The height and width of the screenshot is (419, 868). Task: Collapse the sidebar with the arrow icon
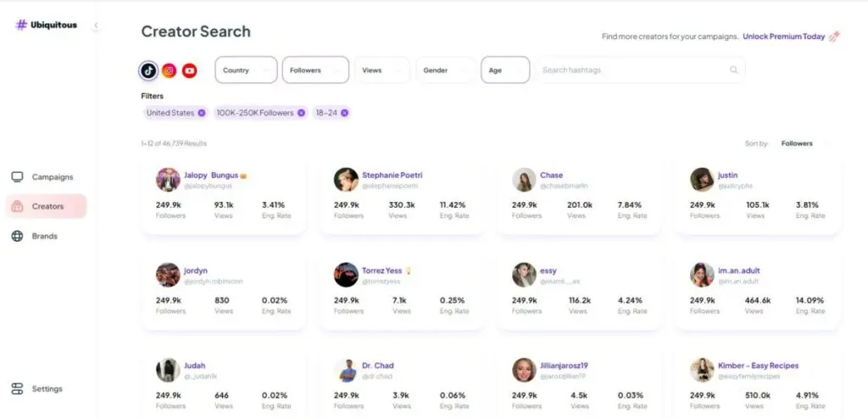(96, 25)
